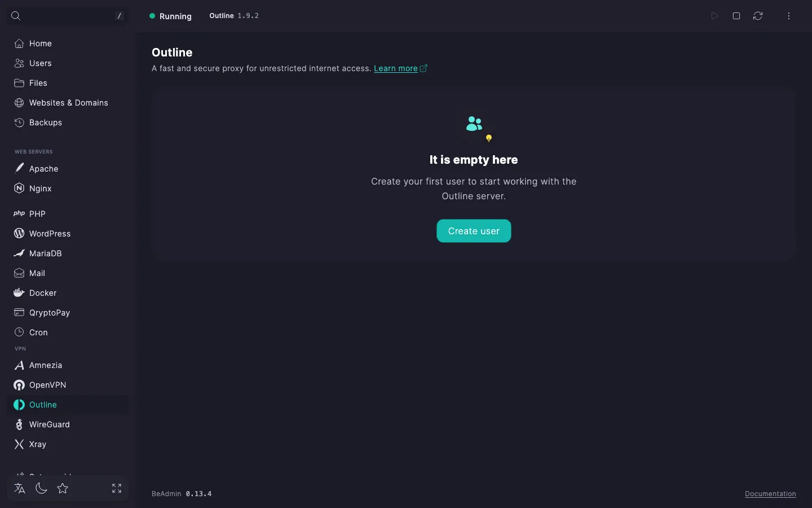This screenshot has width=812, height=508.
Task: Click the Xray logo icon
Action: (x=19, y=444)
